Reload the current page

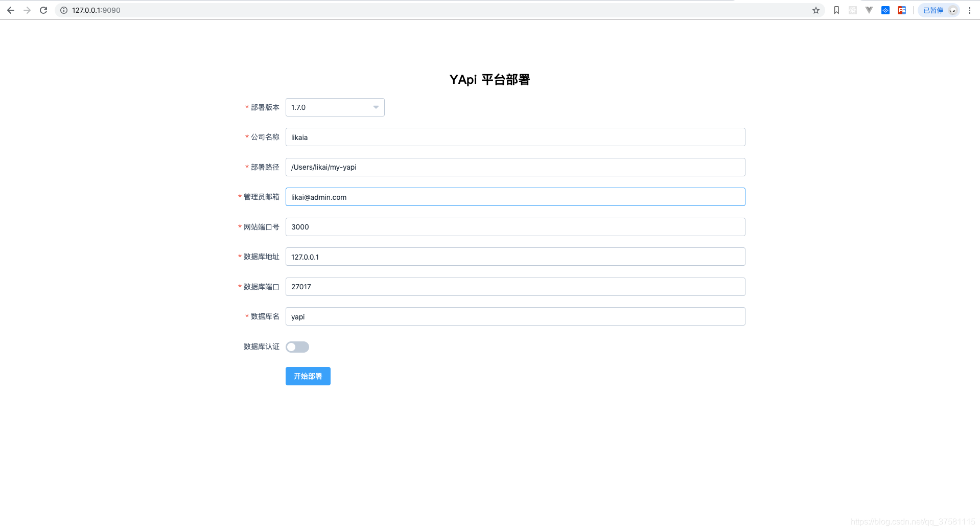(43, 10)
